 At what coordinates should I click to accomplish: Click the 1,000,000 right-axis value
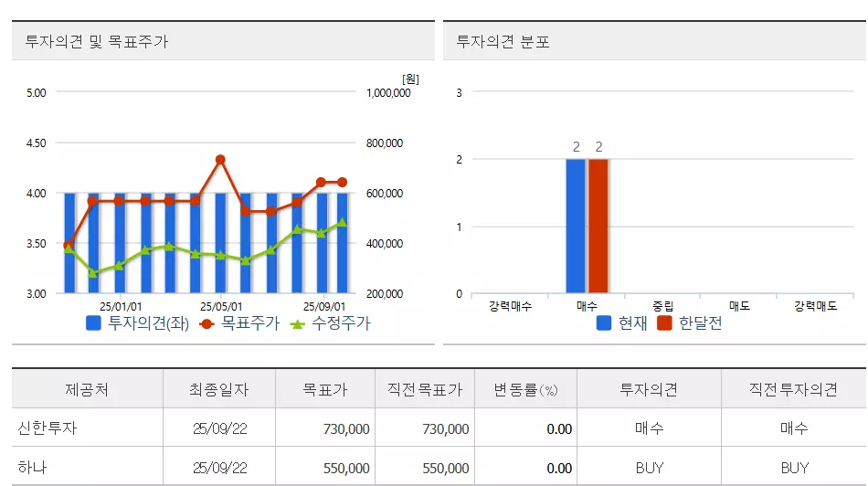388,93
